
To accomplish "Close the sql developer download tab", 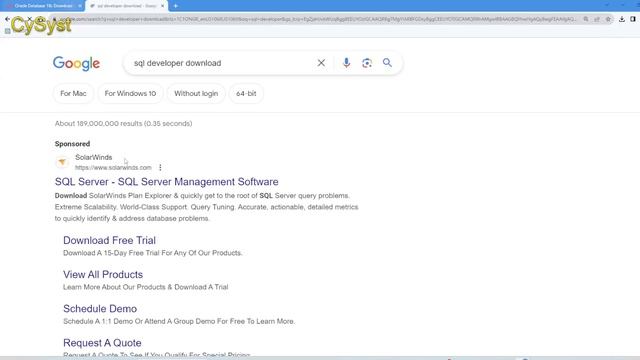I will point(162,6).
